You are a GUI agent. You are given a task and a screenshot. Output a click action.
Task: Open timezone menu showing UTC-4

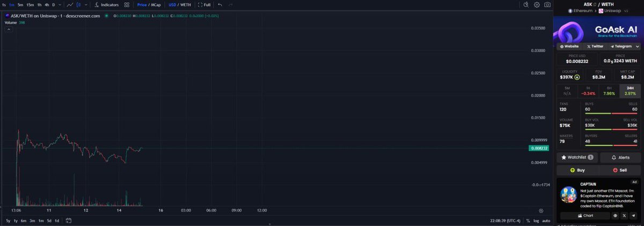[x=506, y=221]
